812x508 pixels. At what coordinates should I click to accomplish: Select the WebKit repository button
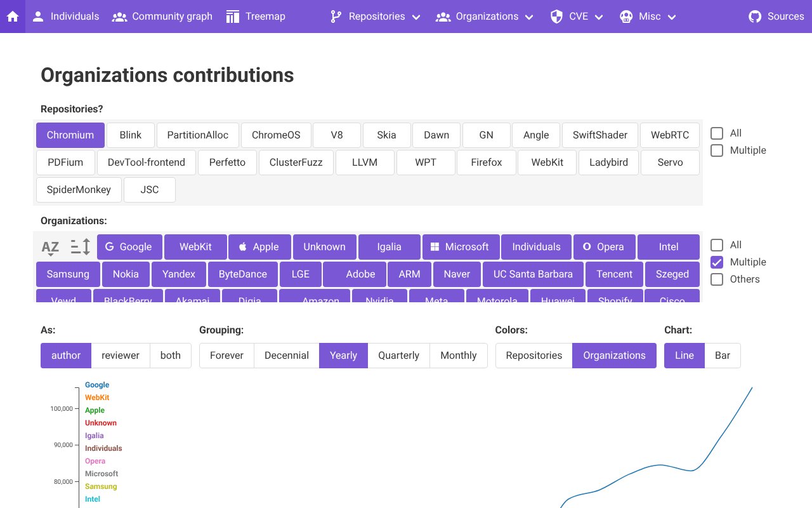[x=547, y=163]
